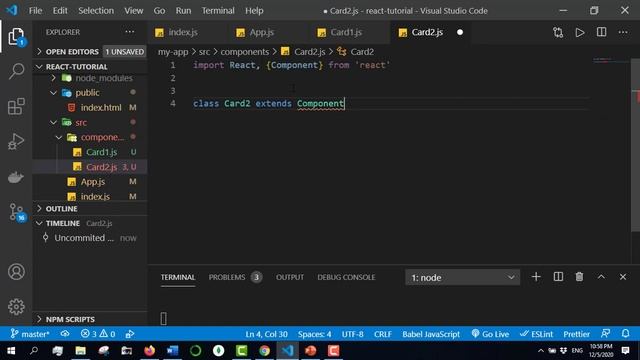The width and height of the screenshot is (640, 360).
Task: Create a new terminal with plus icon
Action: [536, 277]
